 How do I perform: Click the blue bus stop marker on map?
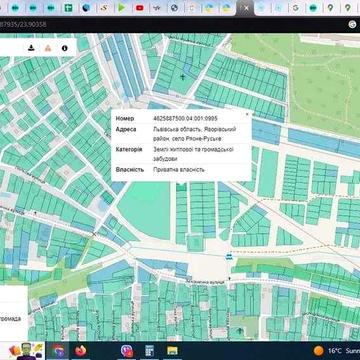pyautogui.click(x=229, y=256)
